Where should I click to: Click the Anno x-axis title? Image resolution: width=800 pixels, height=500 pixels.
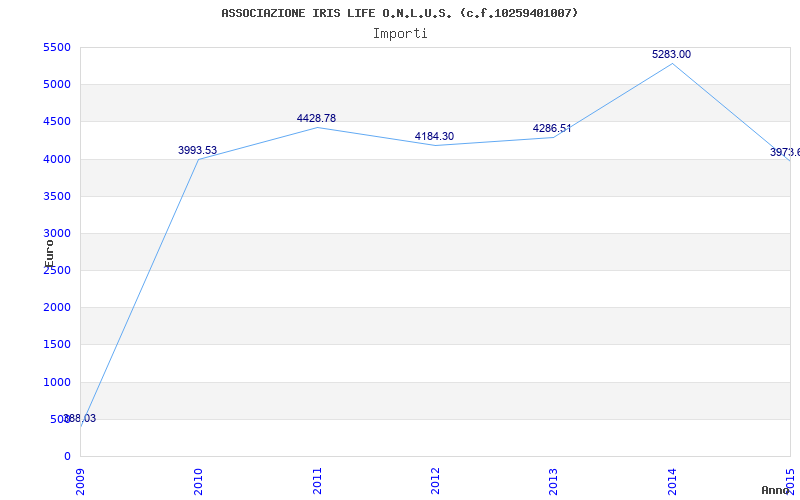pos(776,490)
